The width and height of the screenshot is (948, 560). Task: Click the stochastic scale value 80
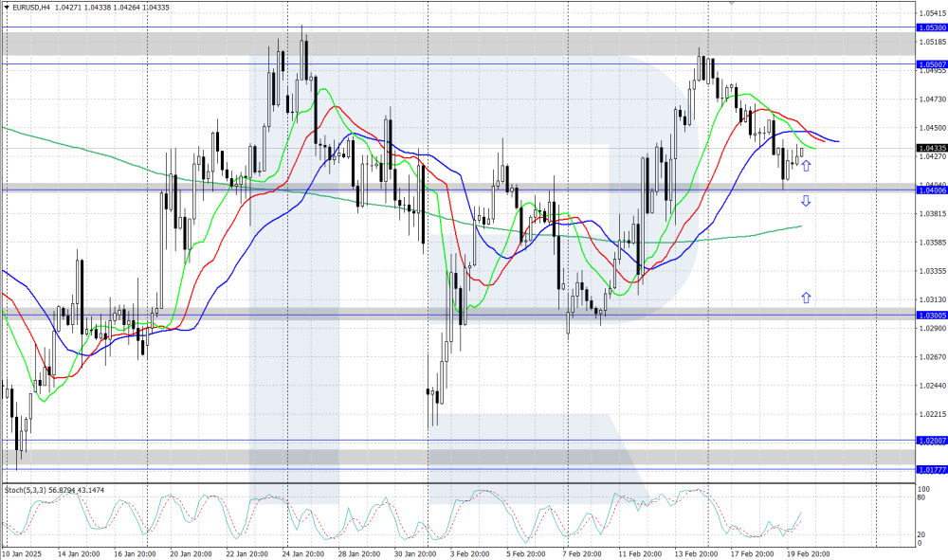[921, 497]
